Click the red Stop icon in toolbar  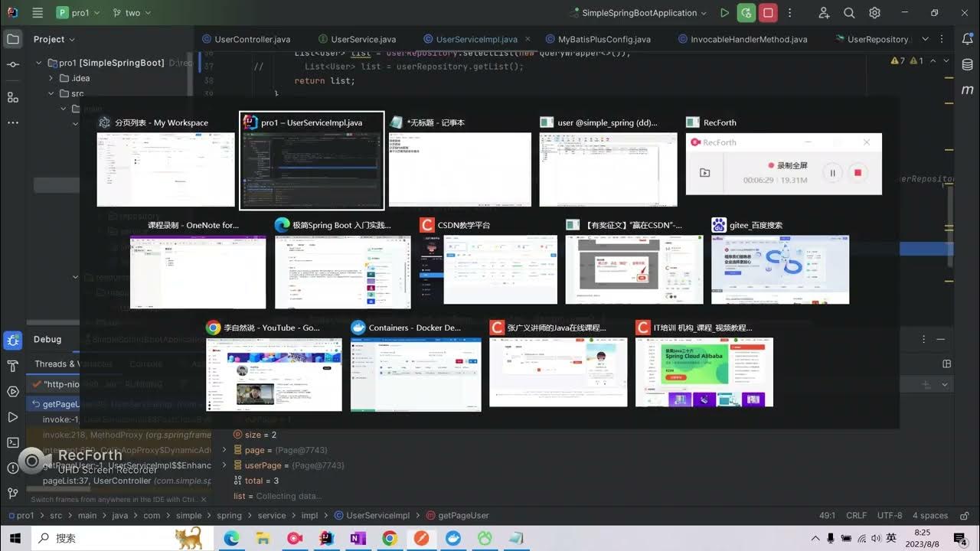768,13
